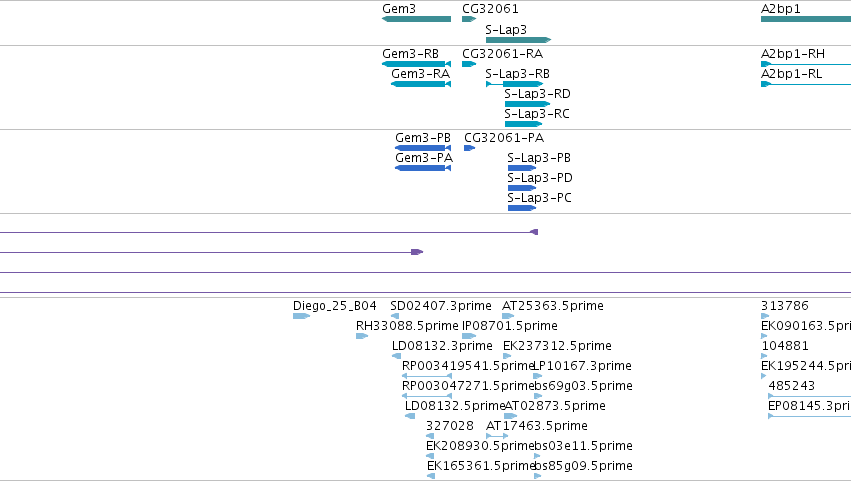Viewport: 851px width, 481px height.
Task: Click the Diego_25_B04 EST label
Action: (x=335, y=306)
